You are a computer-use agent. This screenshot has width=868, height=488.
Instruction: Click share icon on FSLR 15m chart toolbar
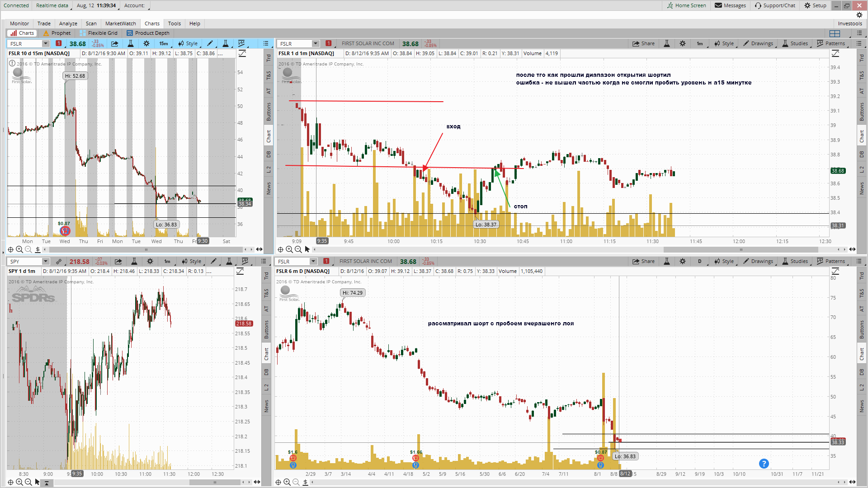coord(115,44)
